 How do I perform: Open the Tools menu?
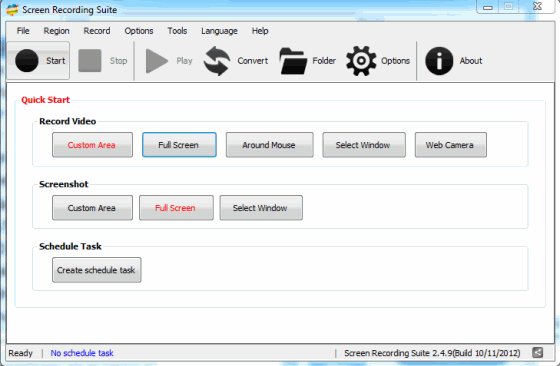pyautogui.click(x=178, y=31)
